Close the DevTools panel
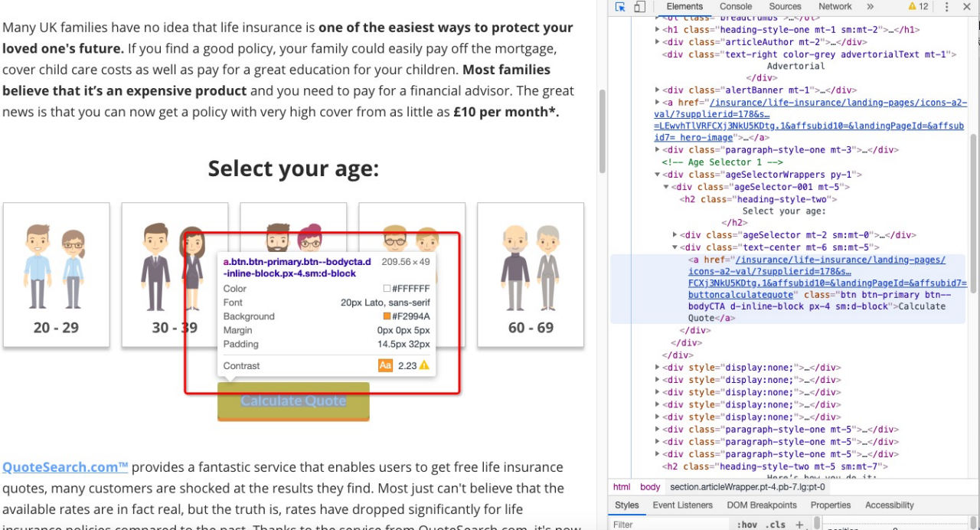This screenshot has width=980, height=530. click(968, 7)
